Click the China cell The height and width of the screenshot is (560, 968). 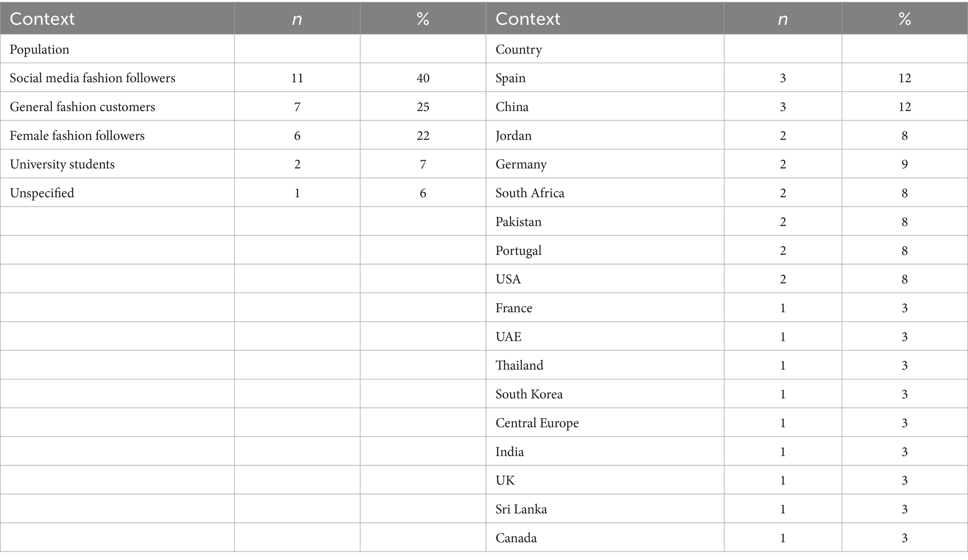click(x=512, y=107)
